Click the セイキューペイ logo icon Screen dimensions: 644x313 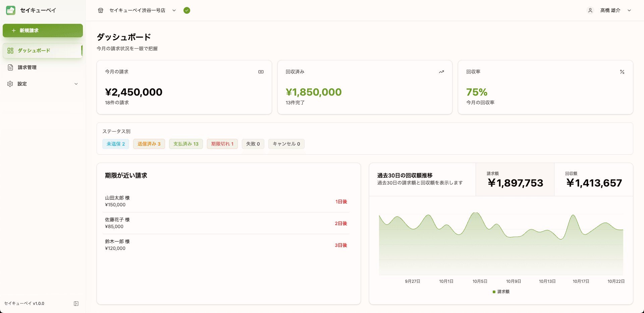coord(11,10)
